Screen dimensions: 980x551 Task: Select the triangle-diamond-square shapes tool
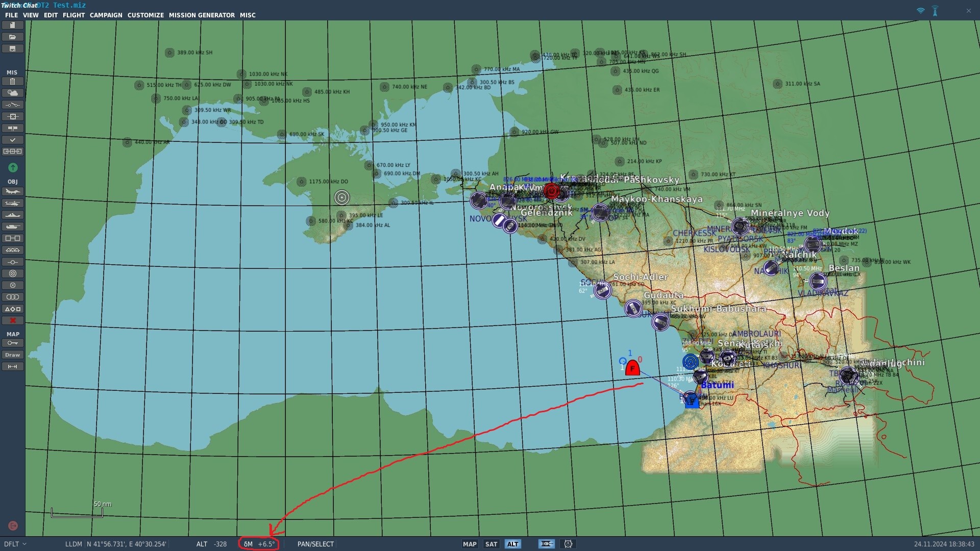[x=13, y=309]
